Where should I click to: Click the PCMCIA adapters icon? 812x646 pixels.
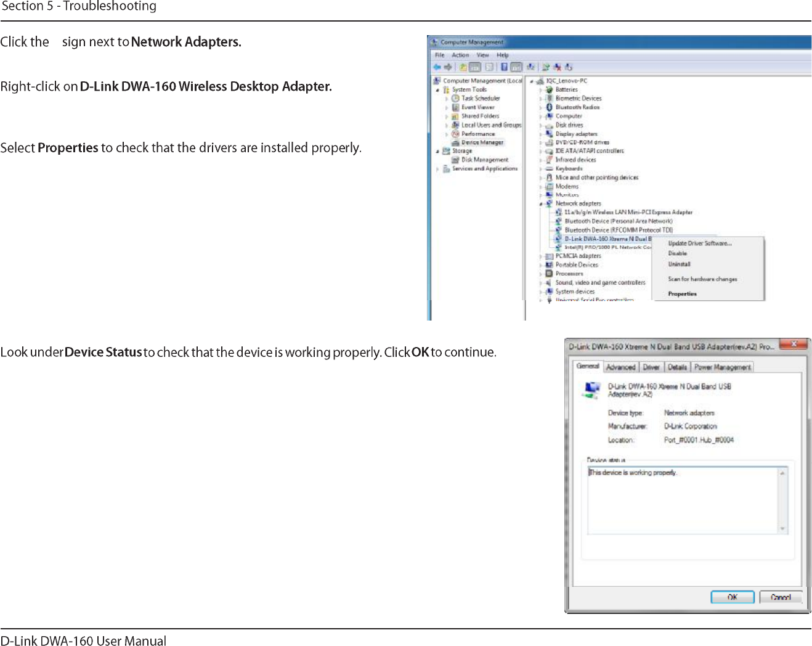pyautogui.click(x=550, y=256)
